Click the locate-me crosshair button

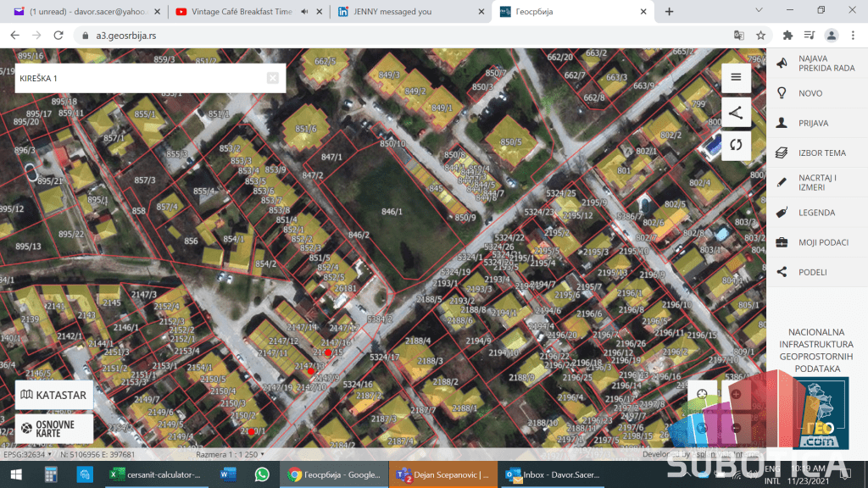pyautogui.click(x=702, y=394)
